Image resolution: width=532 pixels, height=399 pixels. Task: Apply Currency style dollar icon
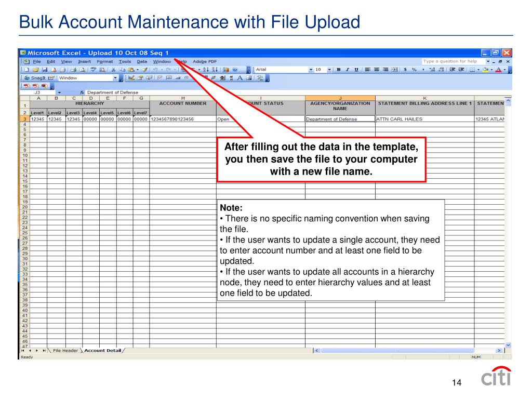tap(405, 70)
